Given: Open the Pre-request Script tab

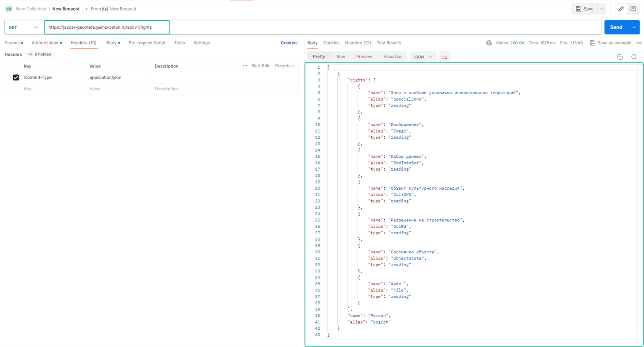Looking at the screenshot, I should point(147,43).
